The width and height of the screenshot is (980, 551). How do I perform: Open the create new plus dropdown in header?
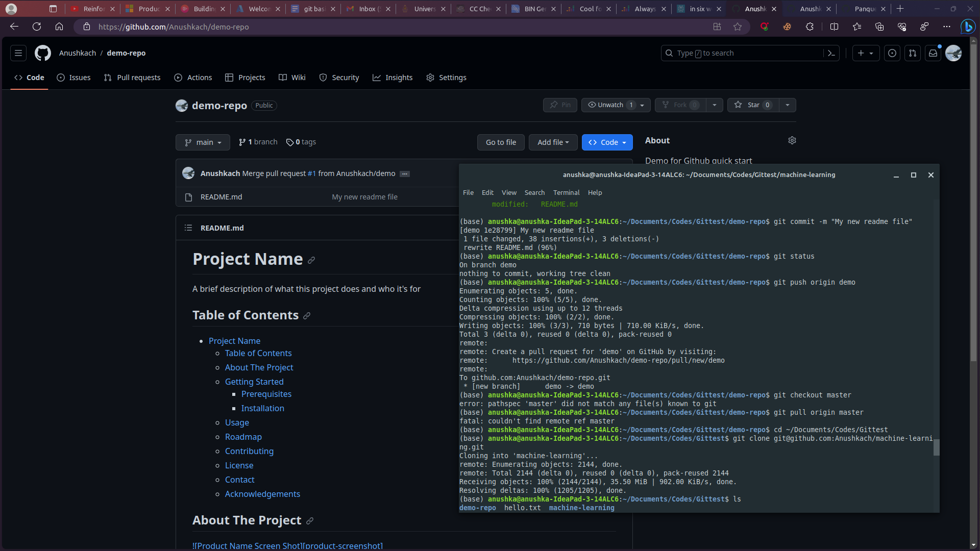(x=866, y=53)
